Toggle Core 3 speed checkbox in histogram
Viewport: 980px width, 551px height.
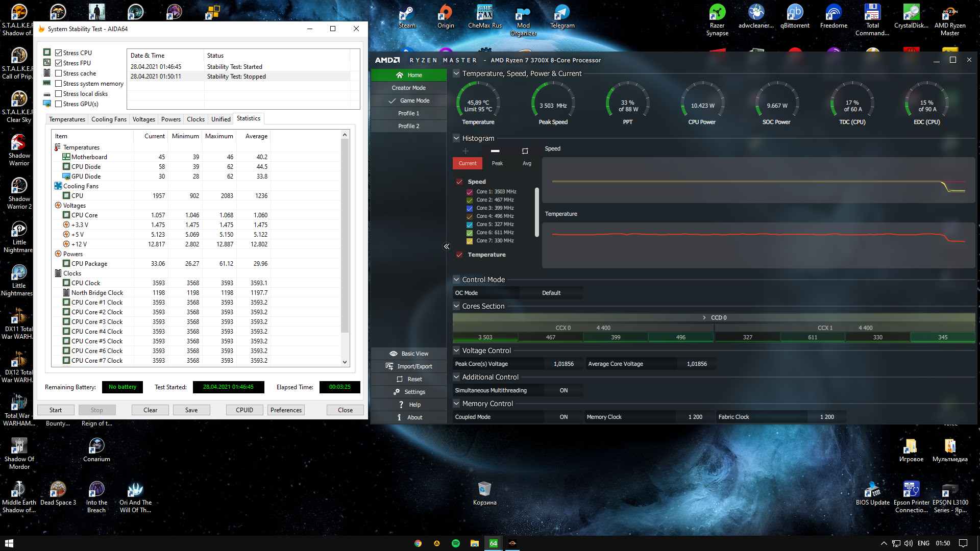(x=470, y=208)
